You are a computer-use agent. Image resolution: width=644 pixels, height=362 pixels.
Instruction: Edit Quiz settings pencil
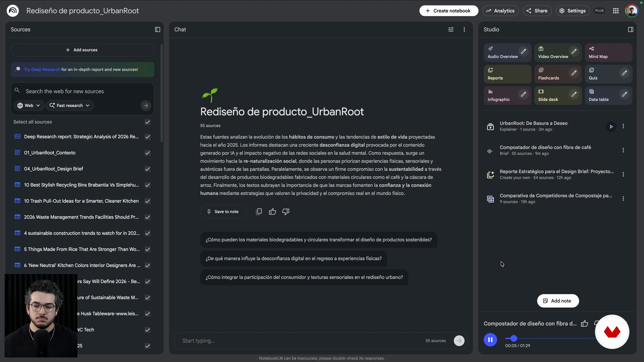[624, 73]
